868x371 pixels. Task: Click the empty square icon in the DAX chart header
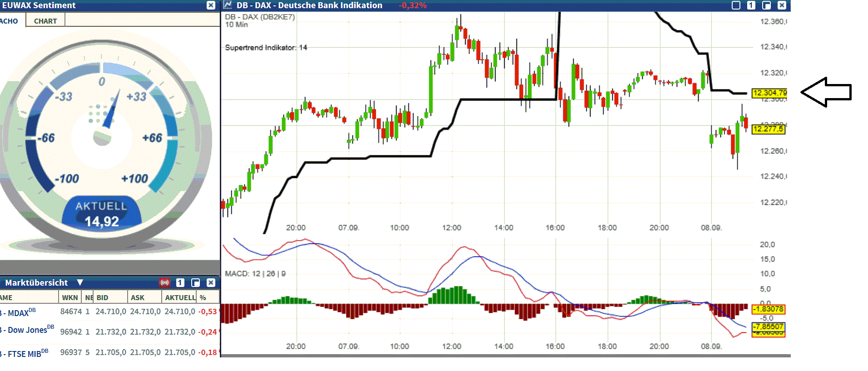click(x=736, y=5)
